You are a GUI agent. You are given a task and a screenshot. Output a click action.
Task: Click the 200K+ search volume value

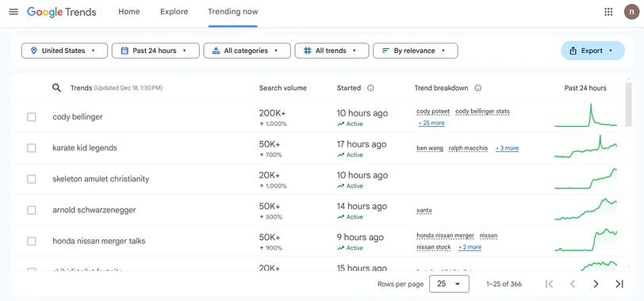(x=273, y=113)
